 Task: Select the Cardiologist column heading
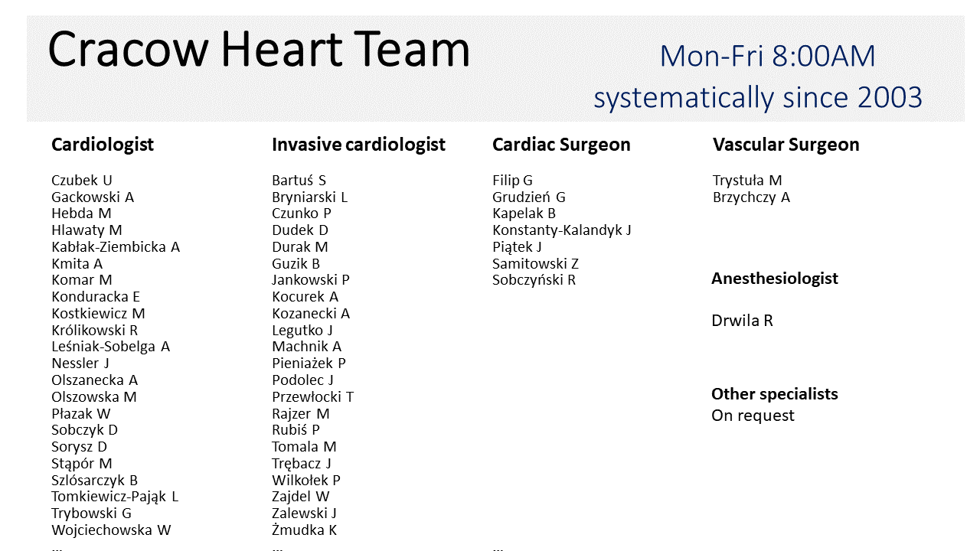103,145
